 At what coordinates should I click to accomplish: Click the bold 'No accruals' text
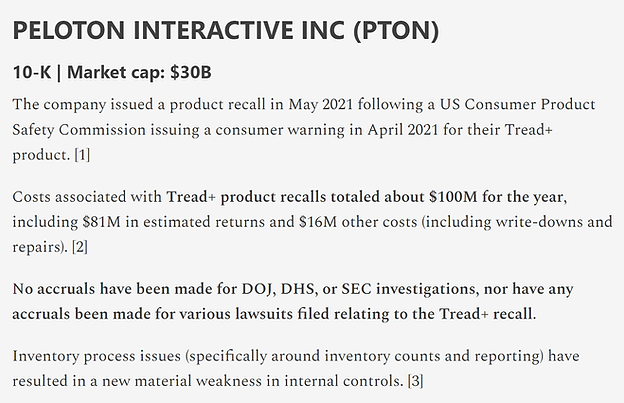[52, 289]
